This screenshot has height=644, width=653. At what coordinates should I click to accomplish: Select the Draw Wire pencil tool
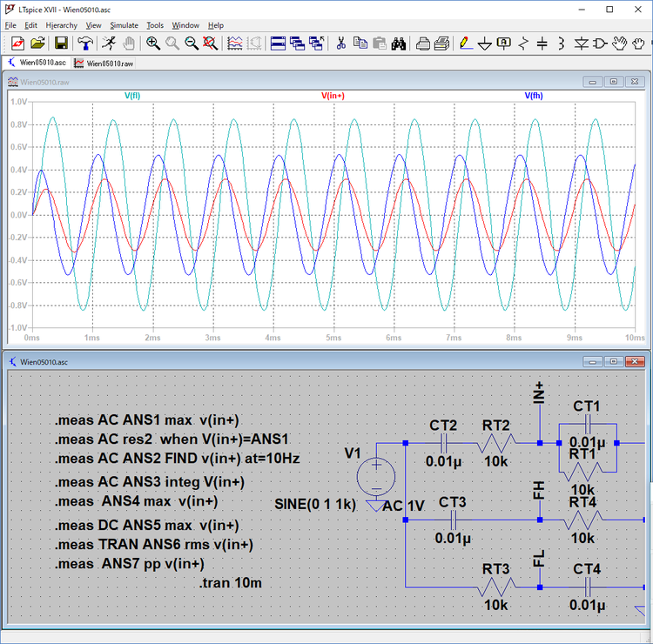click(x=465, y=43)
